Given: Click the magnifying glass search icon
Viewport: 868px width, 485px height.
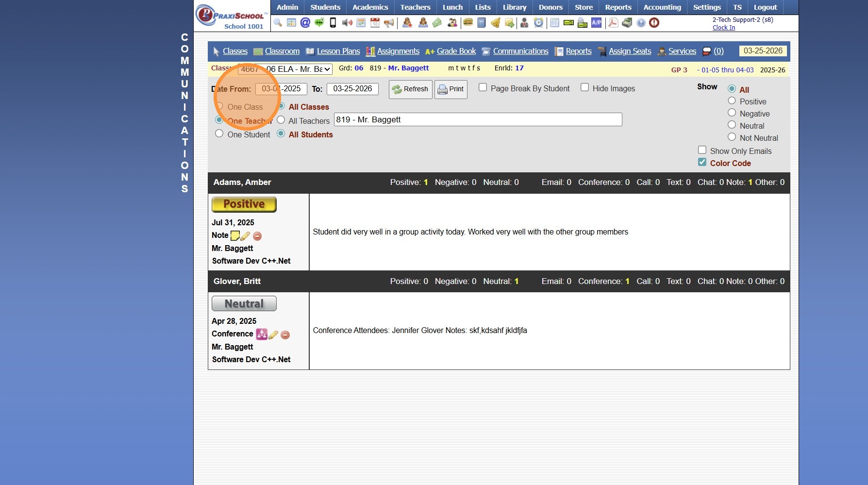Looking at the screenshot, I should 278,23.
